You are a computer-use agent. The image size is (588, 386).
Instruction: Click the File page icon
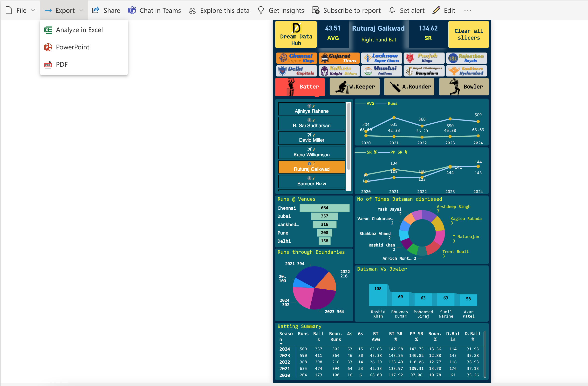[9, 10]
